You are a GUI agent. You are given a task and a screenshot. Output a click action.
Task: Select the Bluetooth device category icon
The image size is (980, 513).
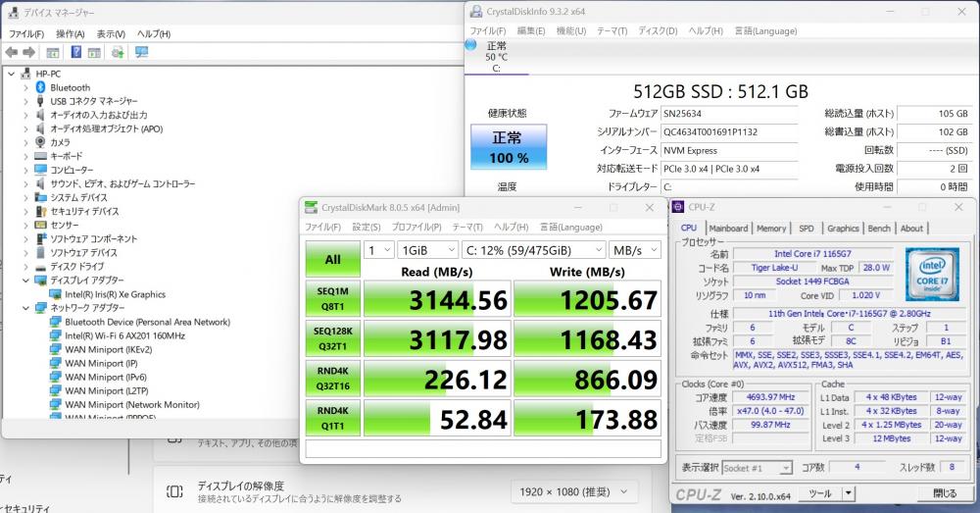point(40,87)
